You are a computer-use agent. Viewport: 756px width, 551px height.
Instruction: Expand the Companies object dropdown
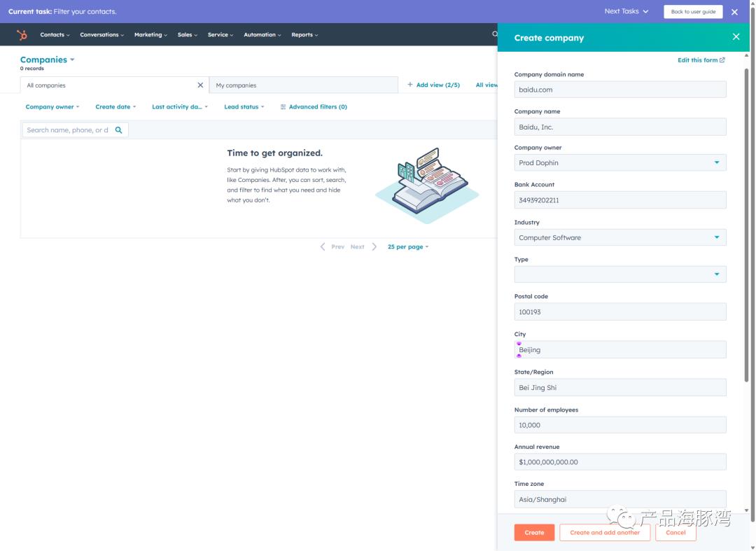click(48, 60)
